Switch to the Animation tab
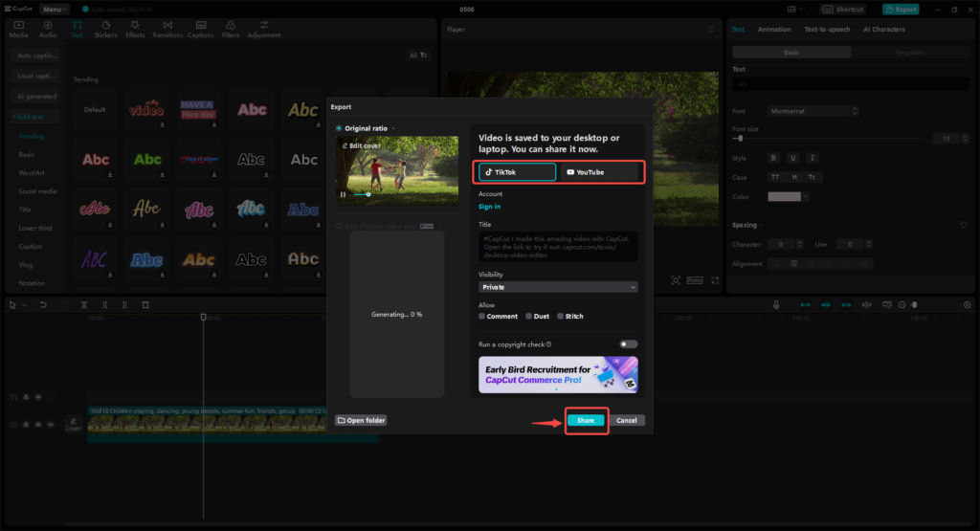 click(774, 30)
